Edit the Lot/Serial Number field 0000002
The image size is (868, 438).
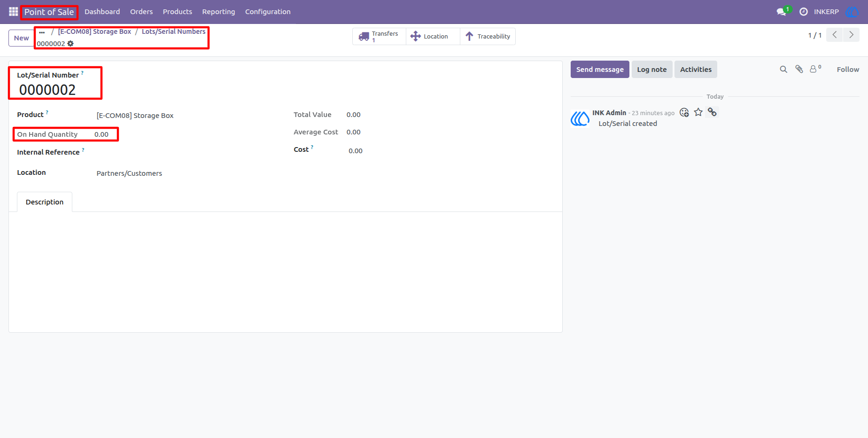47,90
